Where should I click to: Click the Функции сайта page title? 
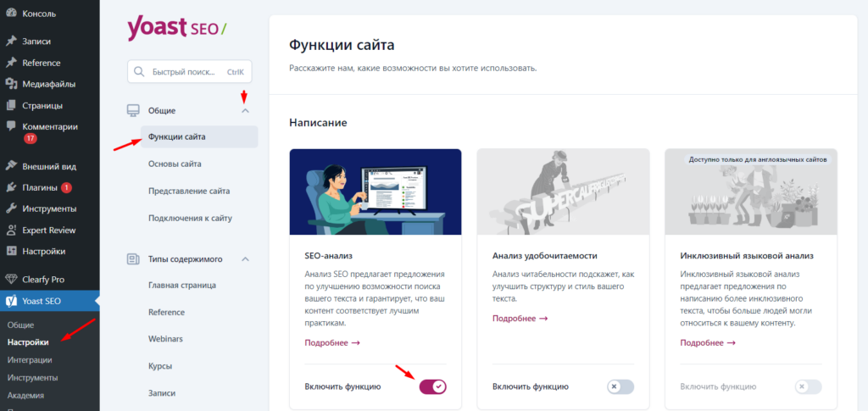coord(342,46)
